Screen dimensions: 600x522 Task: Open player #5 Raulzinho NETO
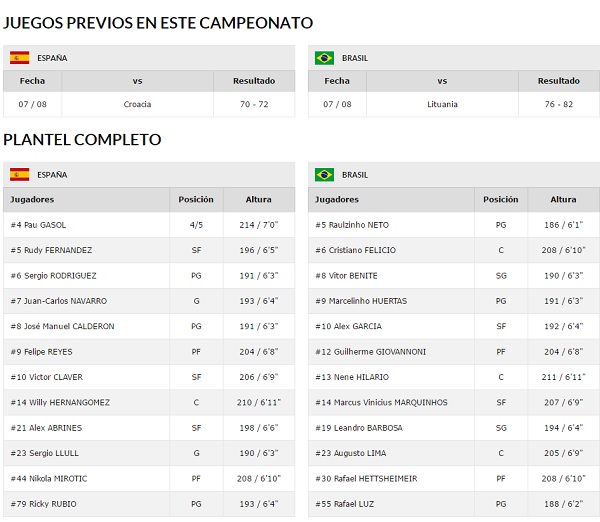tap(352, 225)
